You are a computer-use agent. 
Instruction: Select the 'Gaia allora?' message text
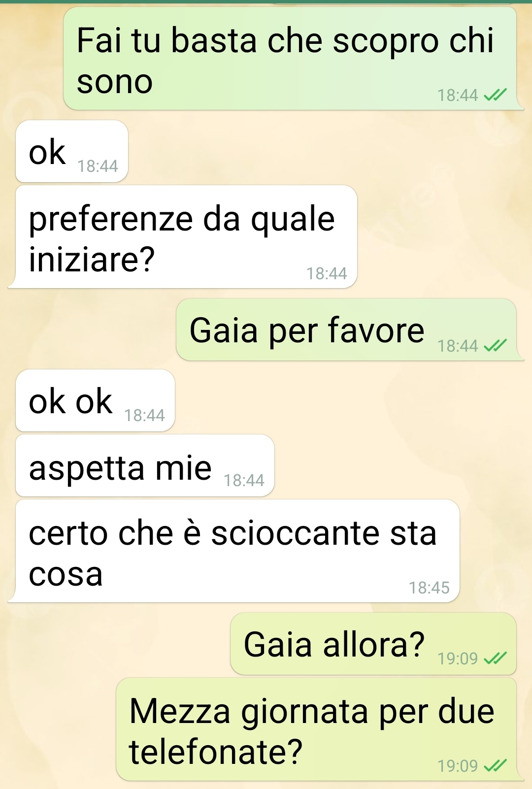334,644
